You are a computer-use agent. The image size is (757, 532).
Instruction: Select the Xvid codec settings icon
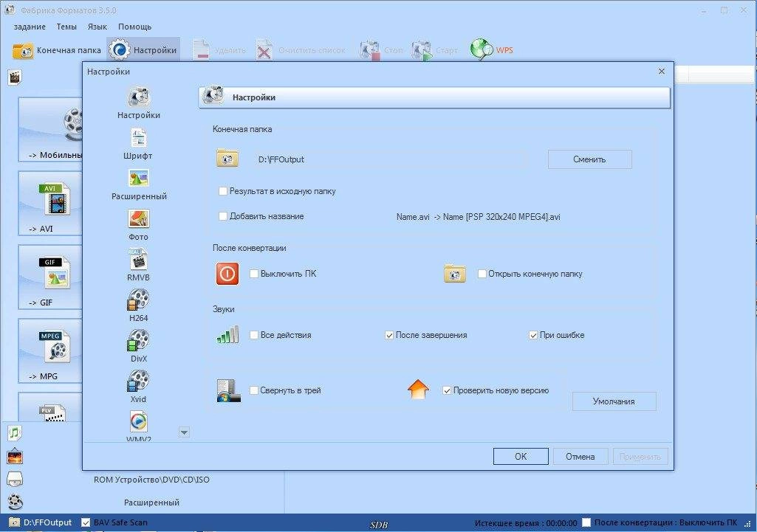pos(139,381)
